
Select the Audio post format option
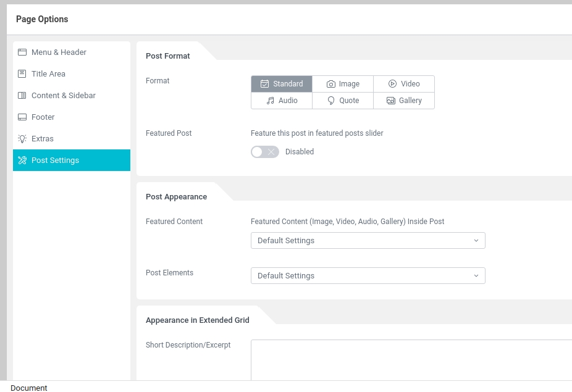click(x=282, y=101)
